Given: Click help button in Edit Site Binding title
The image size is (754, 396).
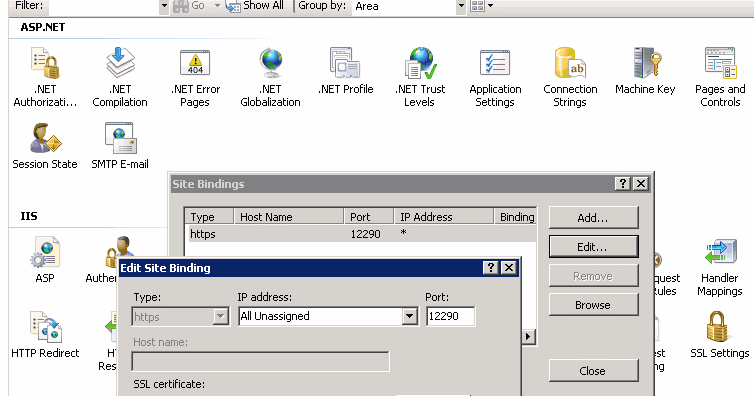Looking at the screenshot, I should click(490, 267).
